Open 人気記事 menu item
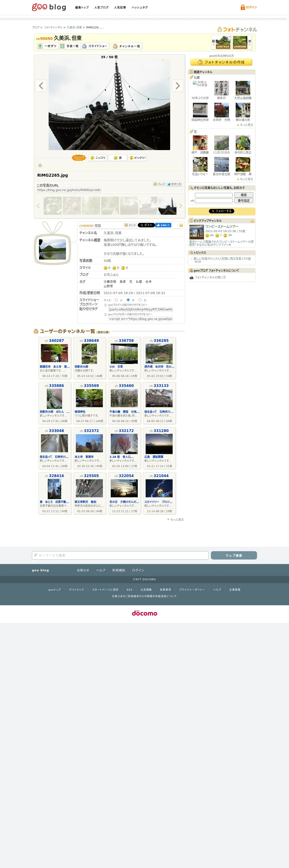289x868 pixels. click(120, 7)
